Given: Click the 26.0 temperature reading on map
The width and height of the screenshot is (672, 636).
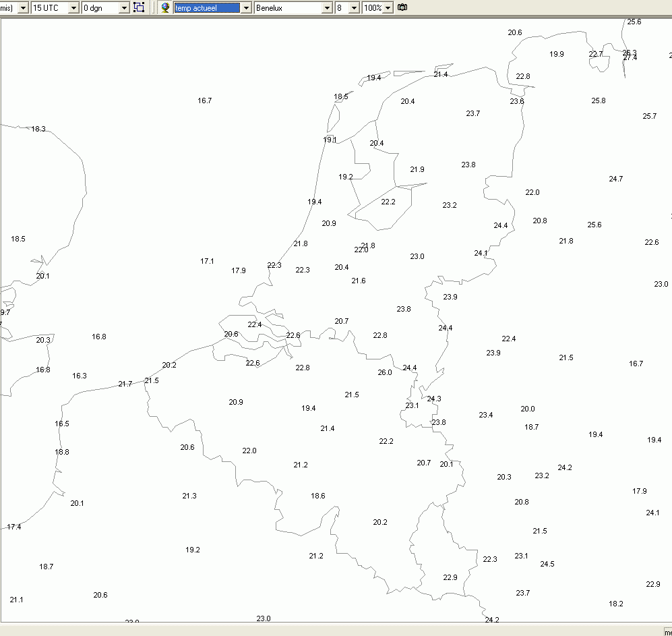Looking at the screenshot, I should coord(385,372).
